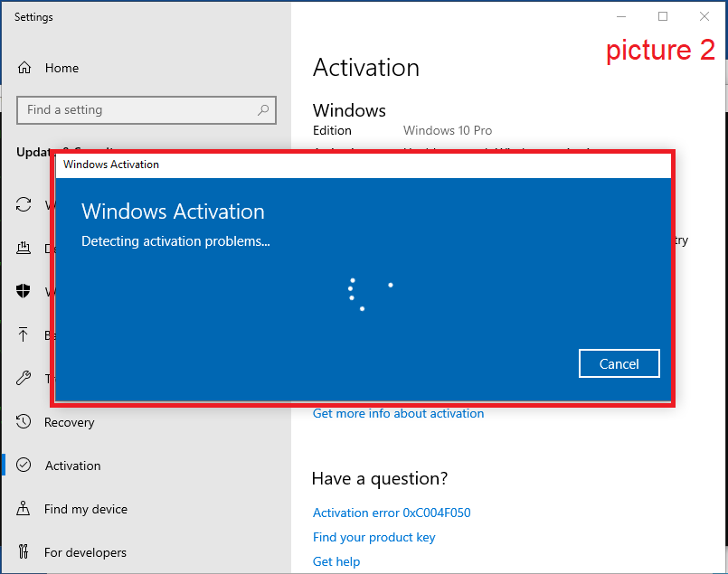The height and width of the screenshot is (574, 728).
Task: Minimize the Settings window
Action: (x=621, y=16)
